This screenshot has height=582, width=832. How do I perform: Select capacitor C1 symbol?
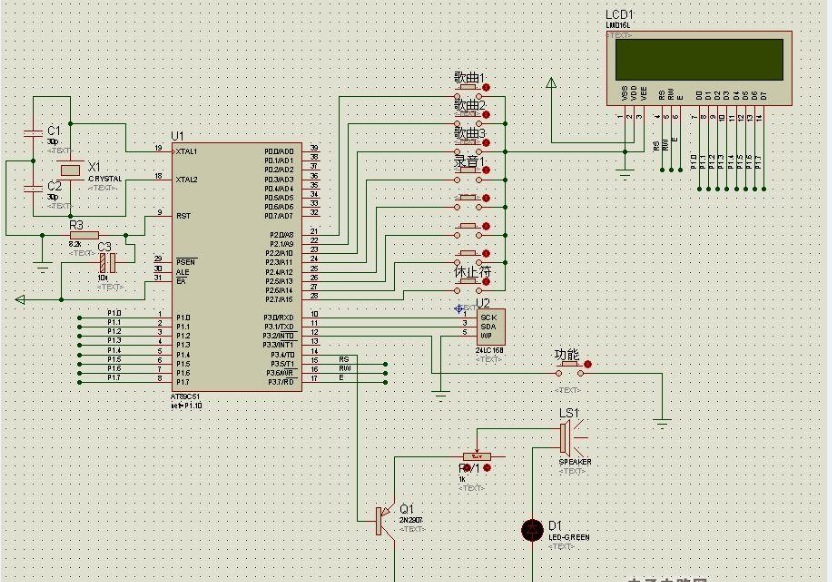pos(33,133)
